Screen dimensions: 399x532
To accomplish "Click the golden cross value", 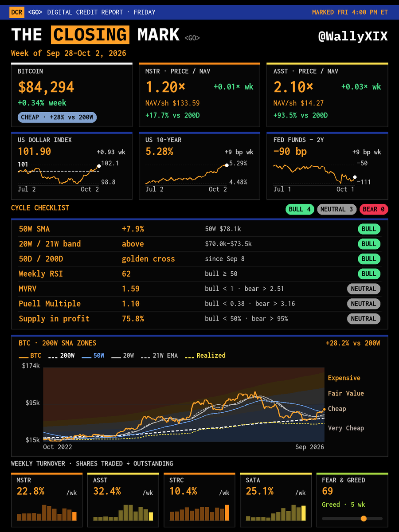I will coord(149,259).
